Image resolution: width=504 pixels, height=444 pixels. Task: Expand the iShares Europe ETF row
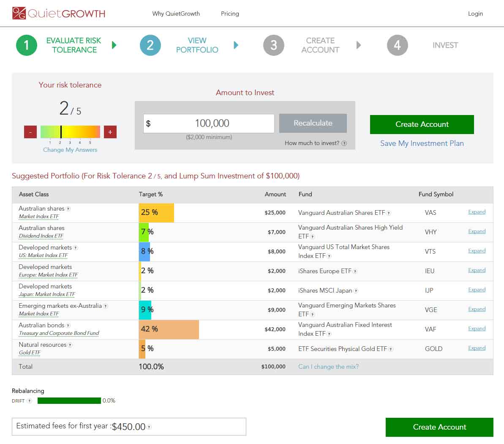coord(477,270)
